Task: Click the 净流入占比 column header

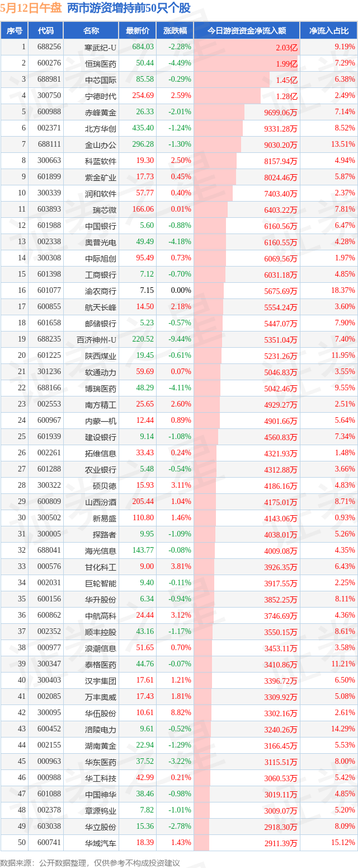Action: pyautogui.click(x=329, y=31)
